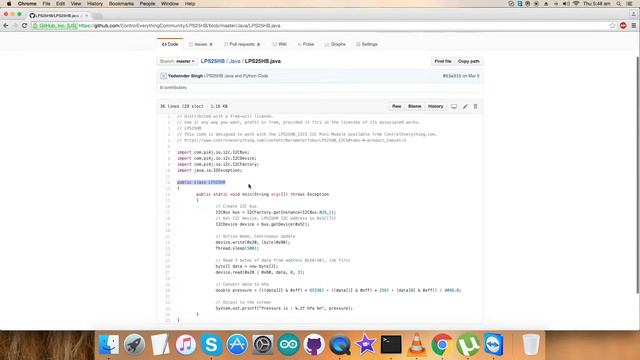640x360 pixels.
Task: Open the Blame view
Action: [414, 107]
